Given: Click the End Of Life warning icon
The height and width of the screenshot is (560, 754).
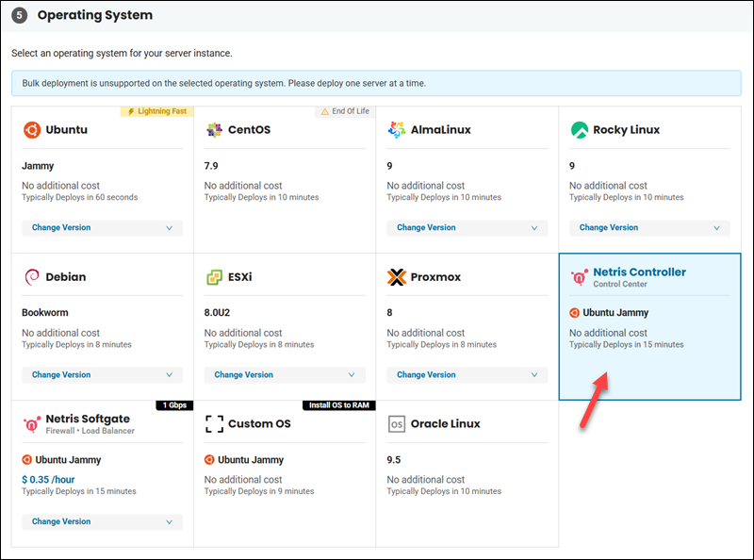Looking at the screenshot, I should (x=325, y=111).
